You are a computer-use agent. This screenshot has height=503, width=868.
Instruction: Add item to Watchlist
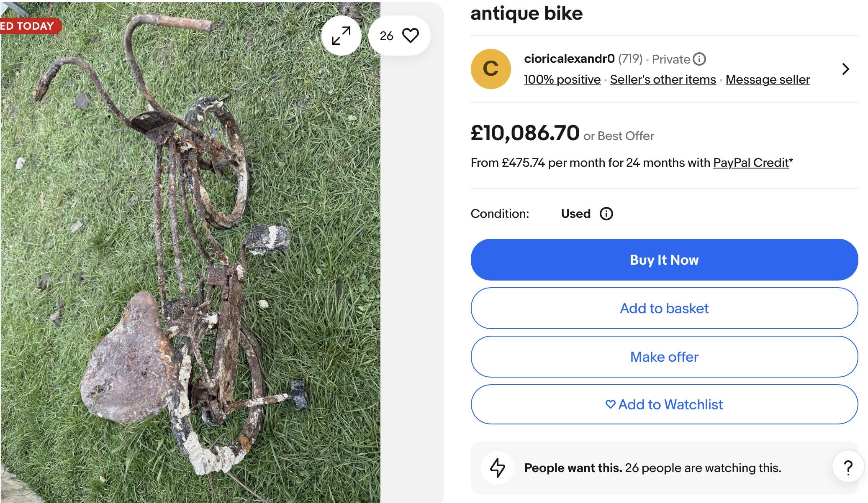(x=664, y=404)
